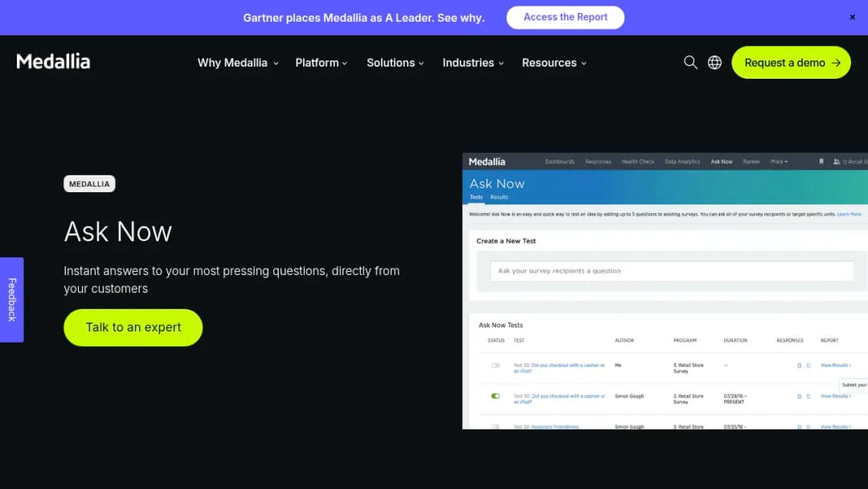
Task: Click the Gartner places Medallia banner text
Action: 364,18
